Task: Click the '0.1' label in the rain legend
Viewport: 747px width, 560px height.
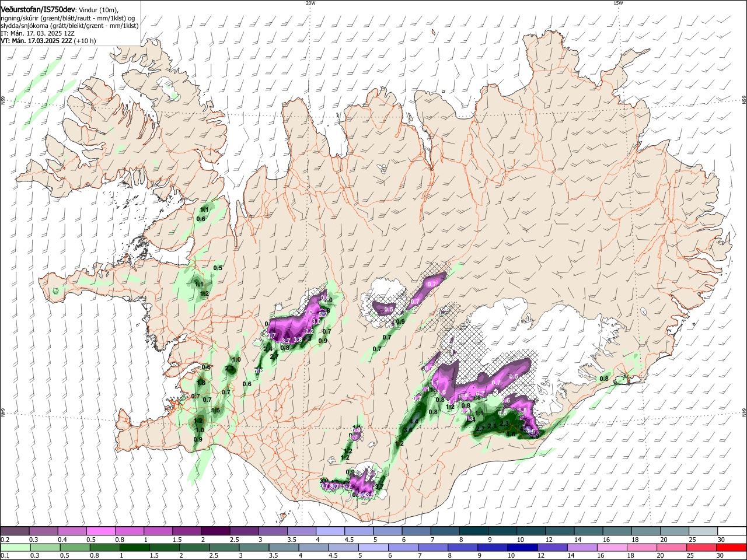Action: pos(5,556)
